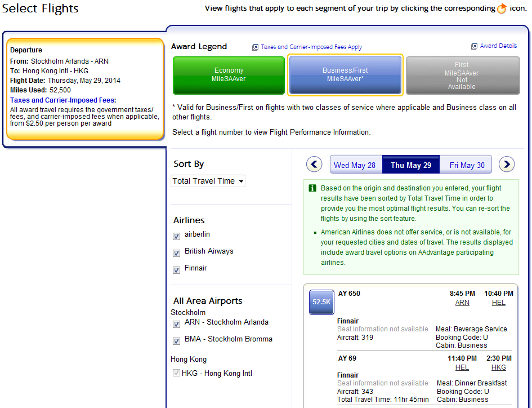Click the 2:30 PM arrival time
This screenshot has height=408, width=532.
click(499, 358)
